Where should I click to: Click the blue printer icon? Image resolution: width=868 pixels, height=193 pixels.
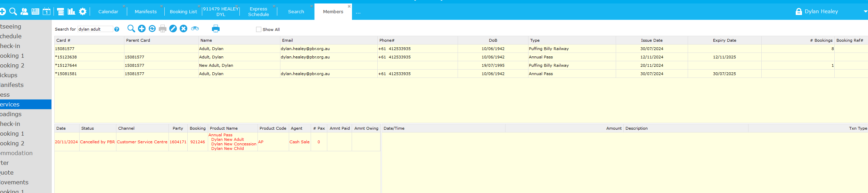[x=216, y=29]
